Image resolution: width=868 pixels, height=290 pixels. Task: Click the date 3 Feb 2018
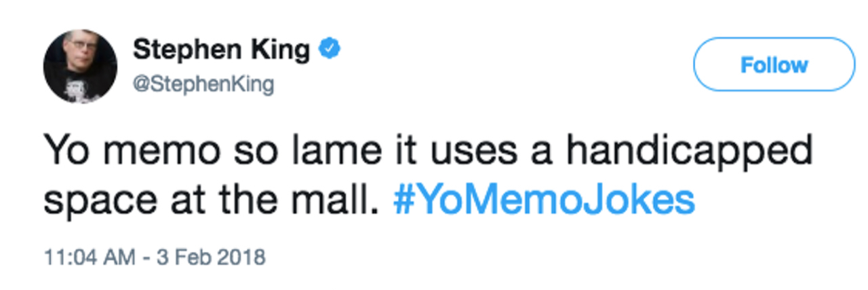[213, 259]
